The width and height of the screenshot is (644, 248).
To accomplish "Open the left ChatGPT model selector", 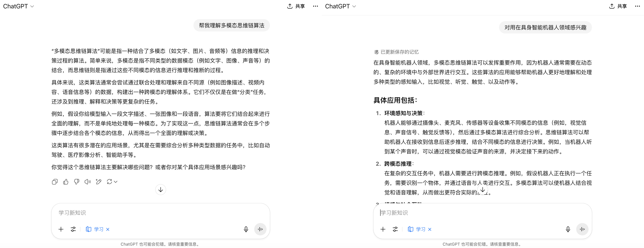I will pos(19,6).
